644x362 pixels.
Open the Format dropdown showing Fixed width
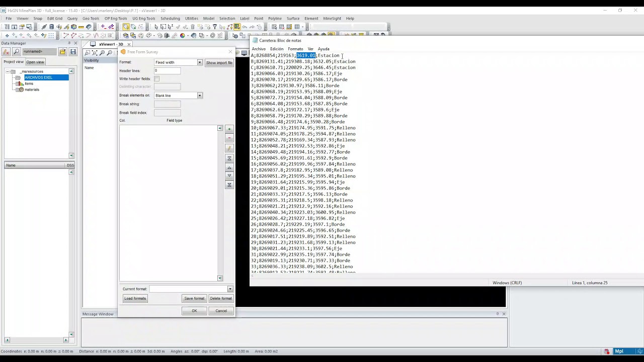(x=199, y=62)
